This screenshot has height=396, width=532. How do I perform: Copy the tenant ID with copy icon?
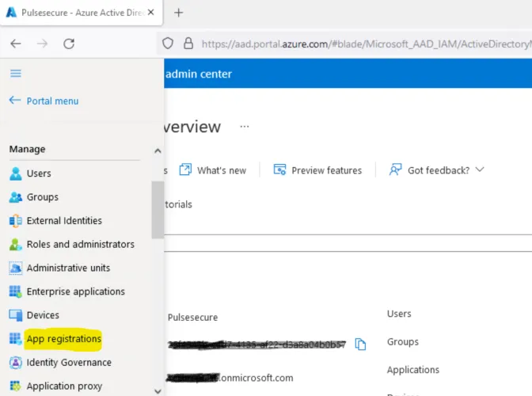360,344
